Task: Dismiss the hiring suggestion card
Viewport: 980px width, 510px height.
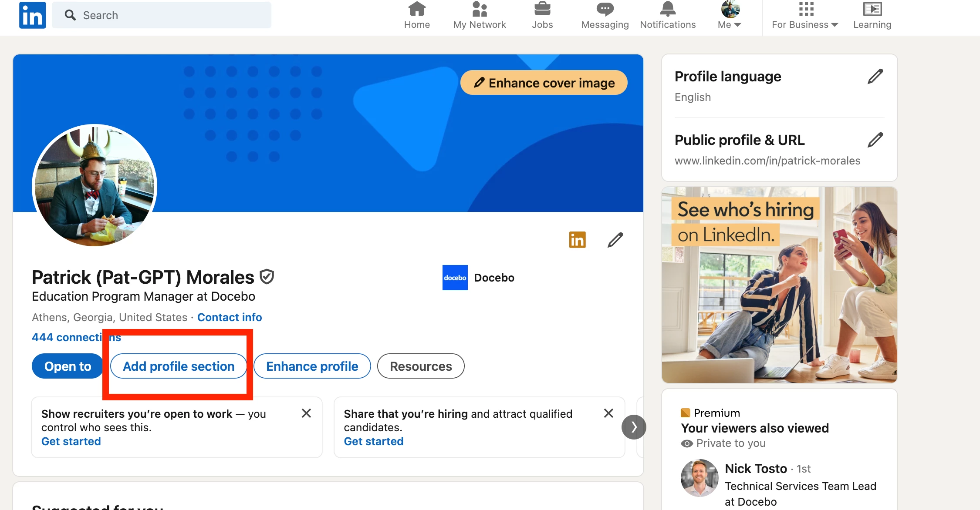Action: 608,413
